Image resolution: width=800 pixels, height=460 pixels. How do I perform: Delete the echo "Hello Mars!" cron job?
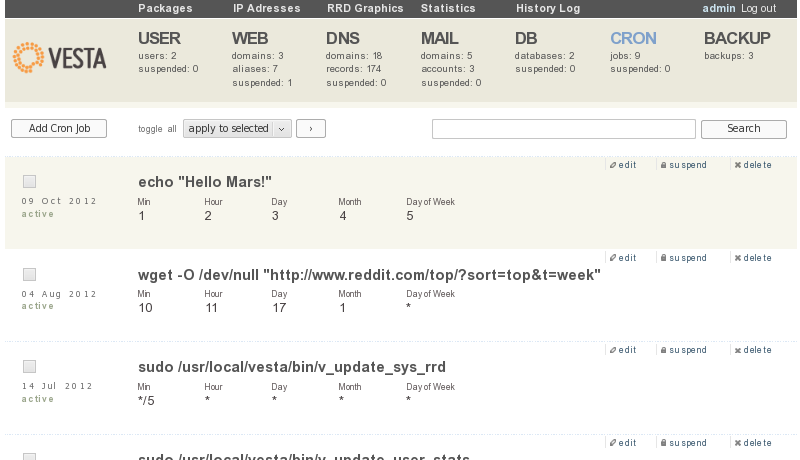(x=752, y=165)
